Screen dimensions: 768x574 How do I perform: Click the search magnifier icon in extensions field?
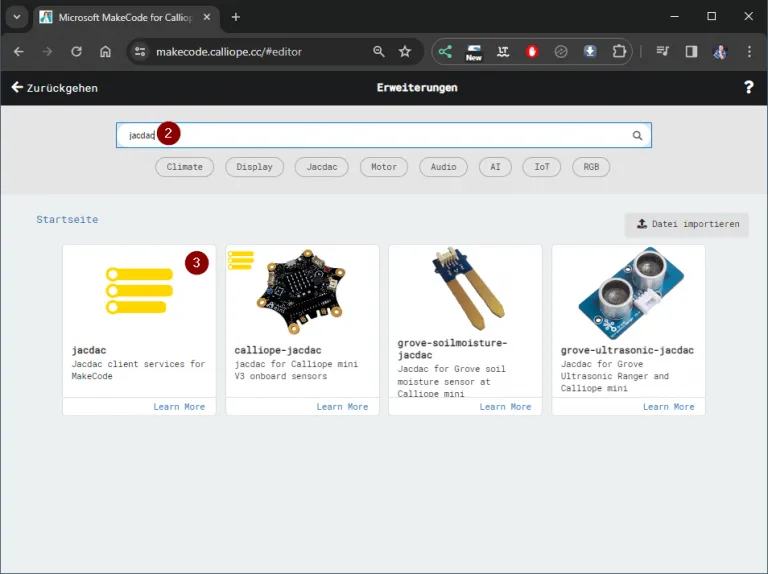[637, 136]
